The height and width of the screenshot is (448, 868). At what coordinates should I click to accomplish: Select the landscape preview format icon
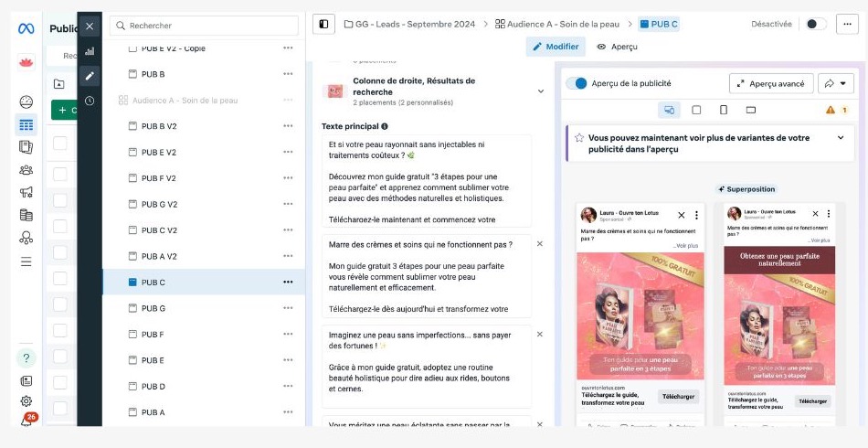click(x=751, y=110)
